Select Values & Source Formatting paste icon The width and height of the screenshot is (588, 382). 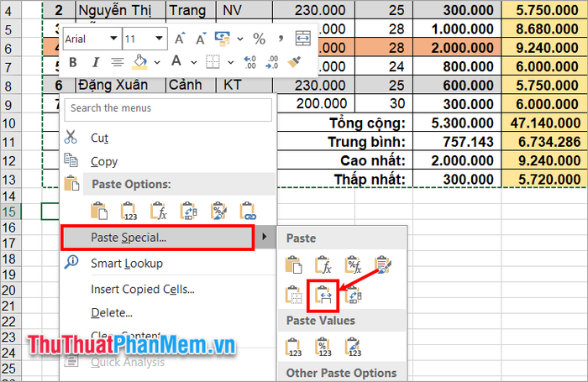(x=353, y=345)
